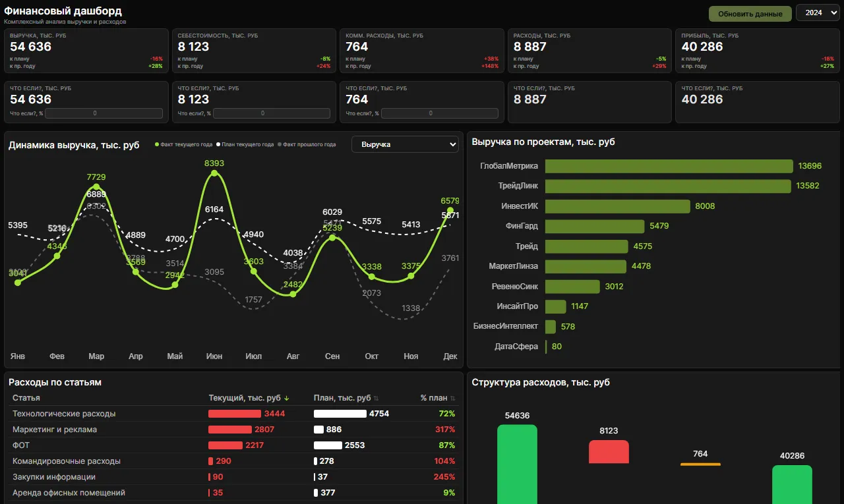Click the Сен month axis label
Viewport: 844px width, 504px height.
(x=332, y=356)
